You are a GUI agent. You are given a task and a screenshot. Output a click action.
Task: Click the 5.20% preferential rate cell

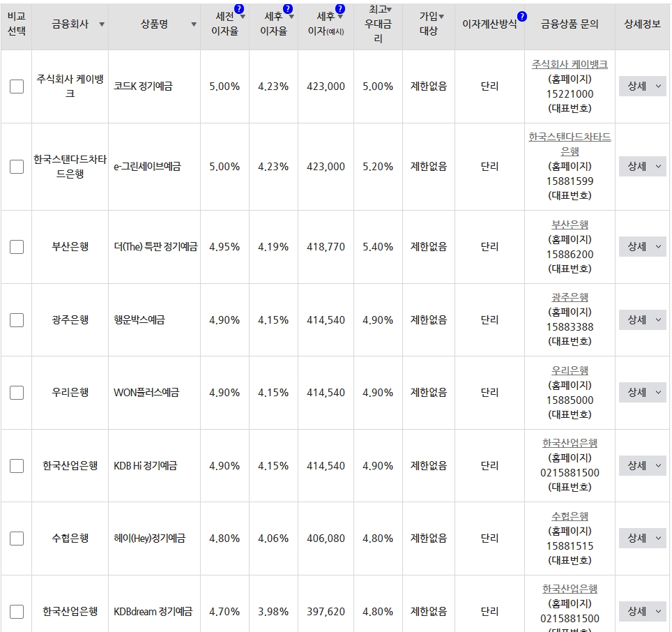[378, 167]
